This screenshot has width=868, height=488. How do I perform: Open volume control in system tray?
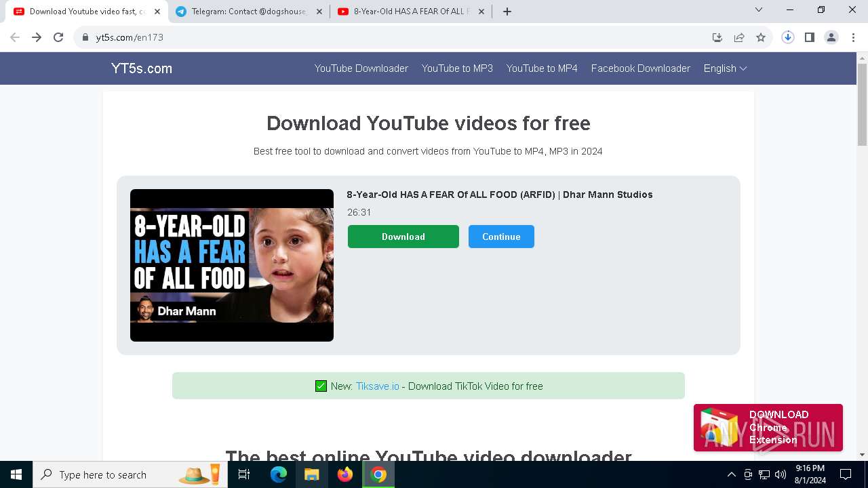click(781, 474)
